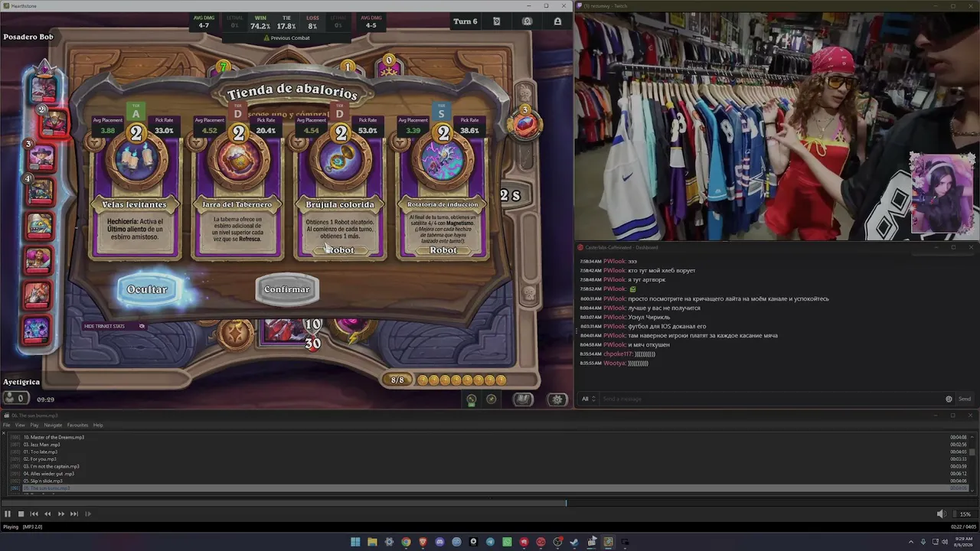Open the Favourites menu in the music player
This screenshot has height=551, width=980.
point(77,425)
